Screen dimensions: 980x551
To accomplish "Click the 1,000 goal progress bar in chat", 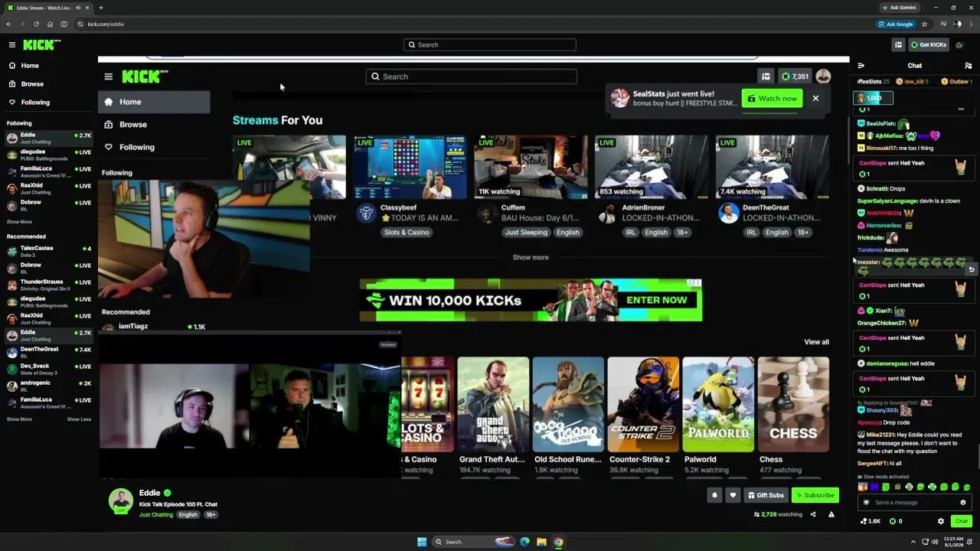I will coord(873,98).
